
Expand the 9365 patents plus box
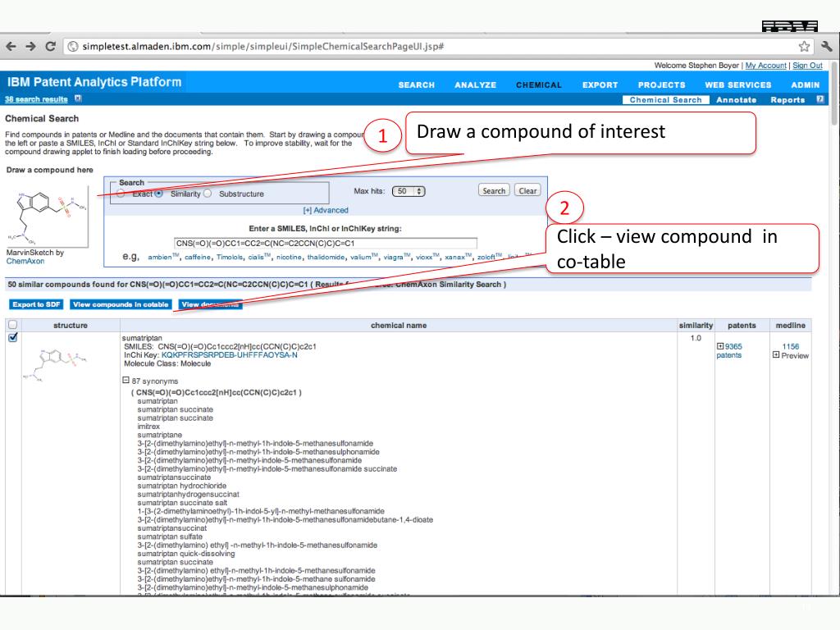(720, 346)
